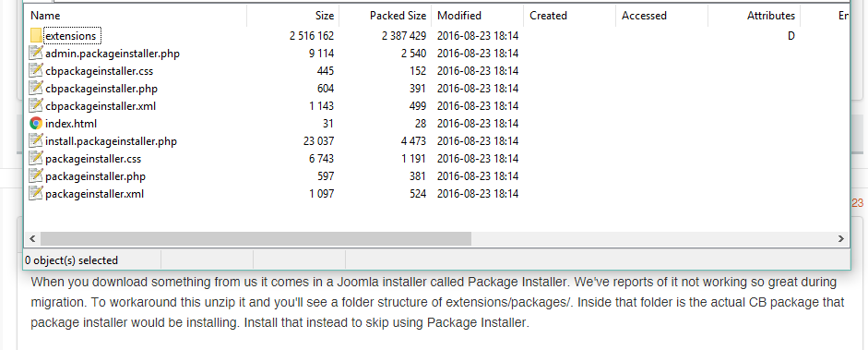Click the admin.packageinstaller.php file icon

[36, 54]
